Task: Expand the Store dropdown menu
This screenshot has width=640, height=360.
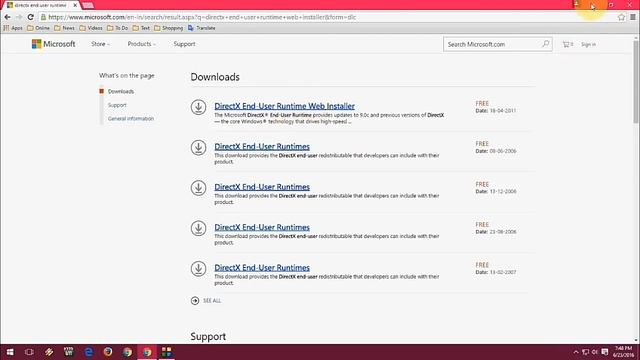Action: click(100, 44)
